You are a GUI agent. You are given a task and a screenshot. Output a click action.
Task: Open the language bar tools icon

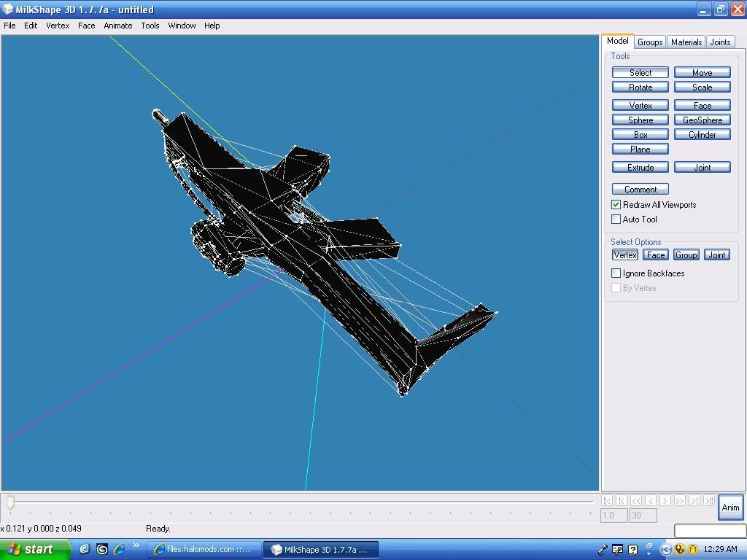[617, 550]
